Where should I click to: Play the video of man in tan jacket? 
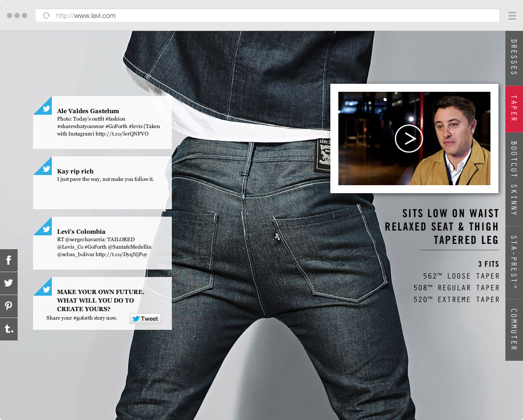(409, 139)
